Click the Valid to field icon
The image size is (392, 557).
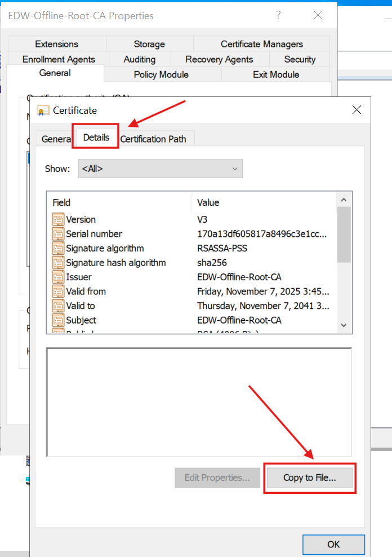(58, 306)
